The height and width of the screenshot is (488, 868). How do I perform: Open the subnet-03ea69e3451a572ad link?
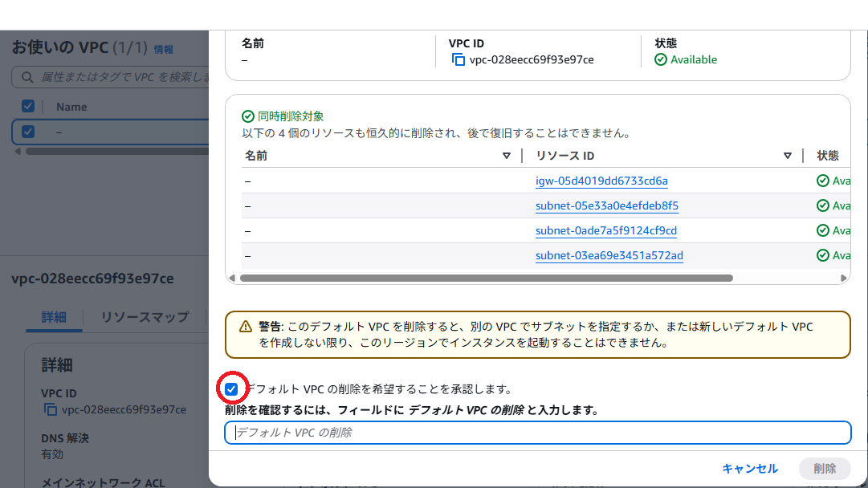[x=609, y=255]
